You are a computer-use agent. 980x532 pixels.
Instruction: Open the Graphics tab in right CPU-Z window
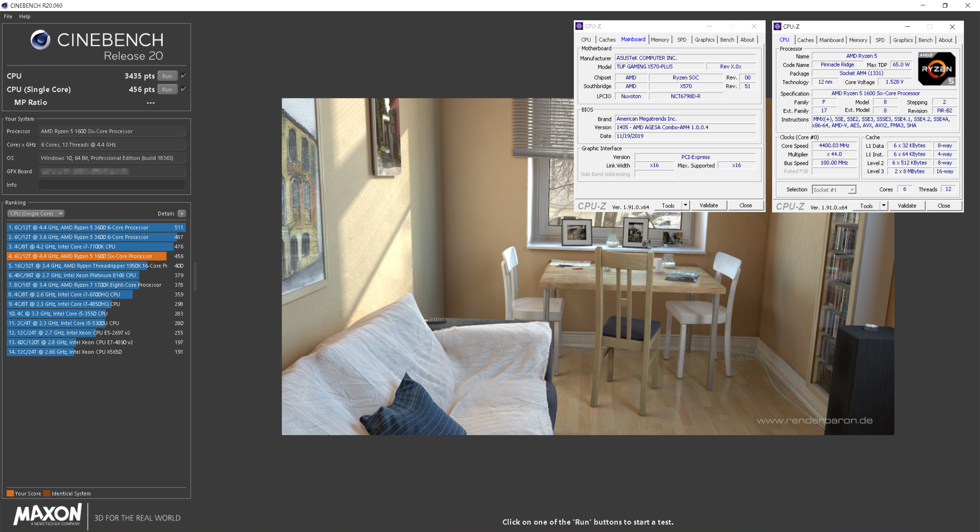[x=903, y=40]
